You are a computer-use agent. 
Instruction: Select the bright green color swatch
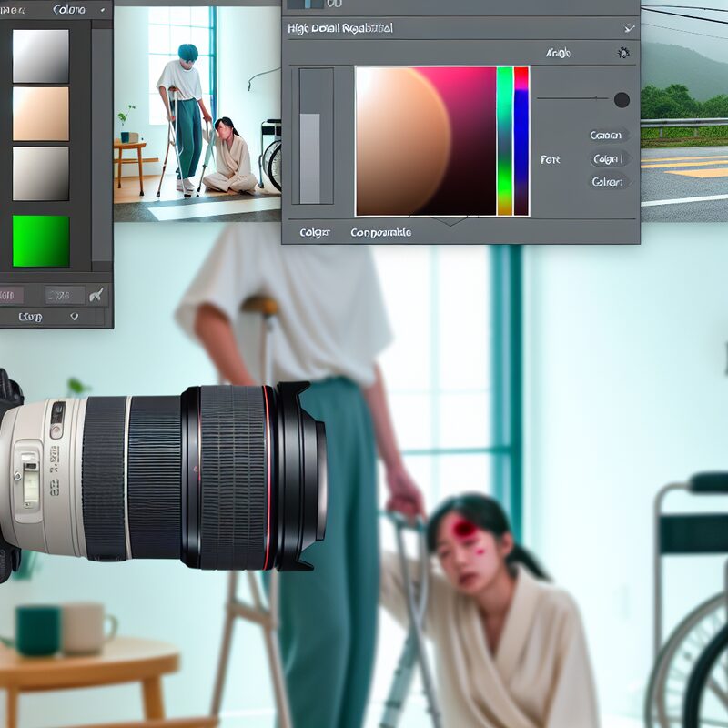pos(41,241)
